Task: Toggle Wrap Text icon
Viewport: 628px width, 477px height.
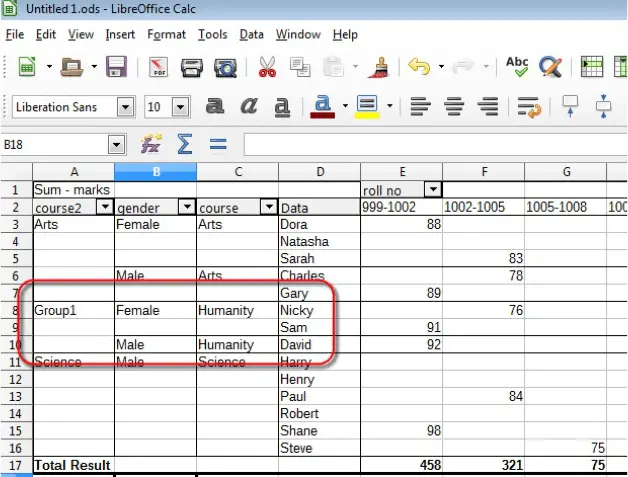Action: [529, 107]
